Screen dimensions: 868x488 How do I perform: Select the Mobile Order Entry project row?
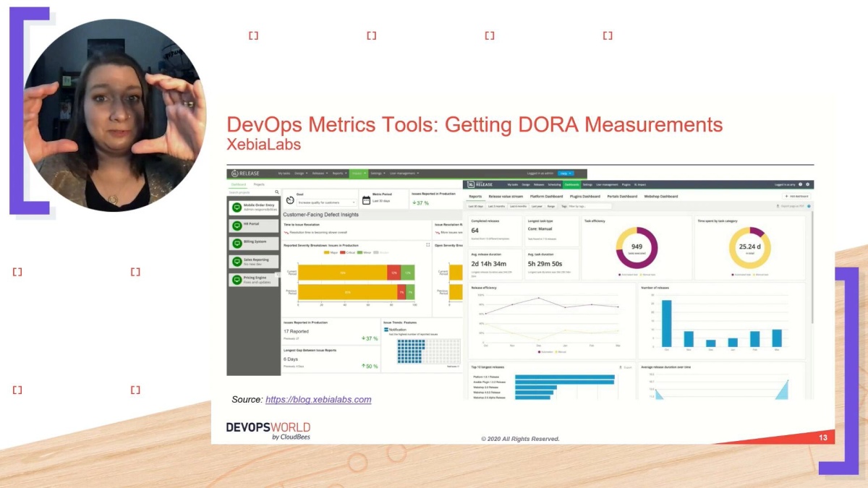(x=254, y=207)
